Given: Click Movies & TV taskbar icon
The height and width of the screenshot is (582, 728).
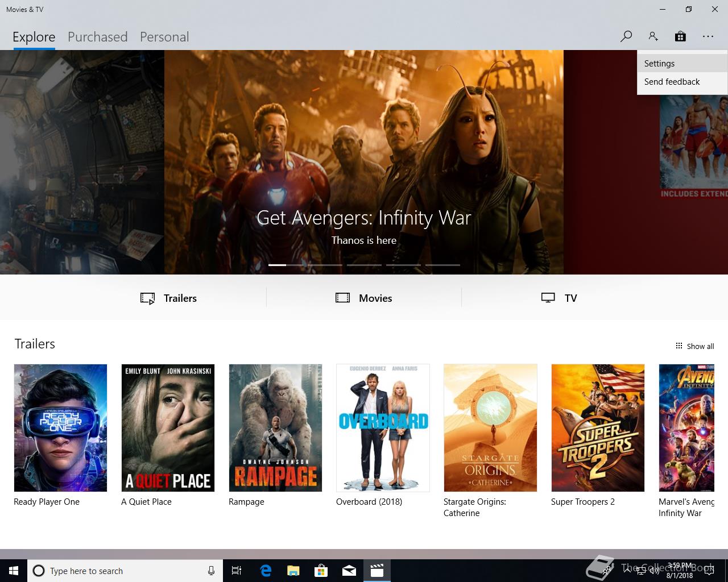Looking at the screenshot, I should [x=377, y=571].
